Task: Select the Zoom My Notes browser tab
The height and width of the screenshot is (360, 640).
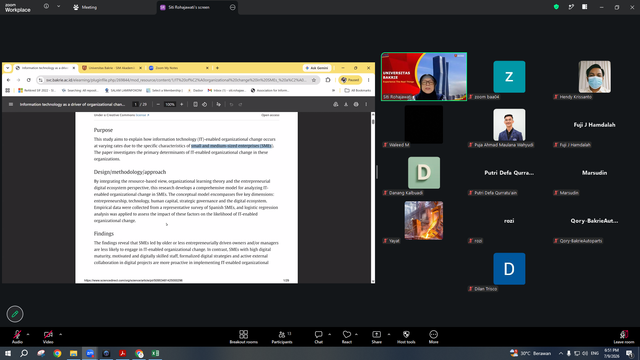Action: (x=178, y=68)
